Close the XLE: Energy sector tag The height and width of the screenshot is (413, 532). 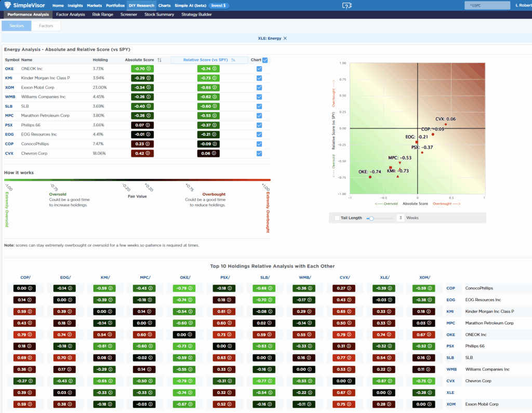285,38
